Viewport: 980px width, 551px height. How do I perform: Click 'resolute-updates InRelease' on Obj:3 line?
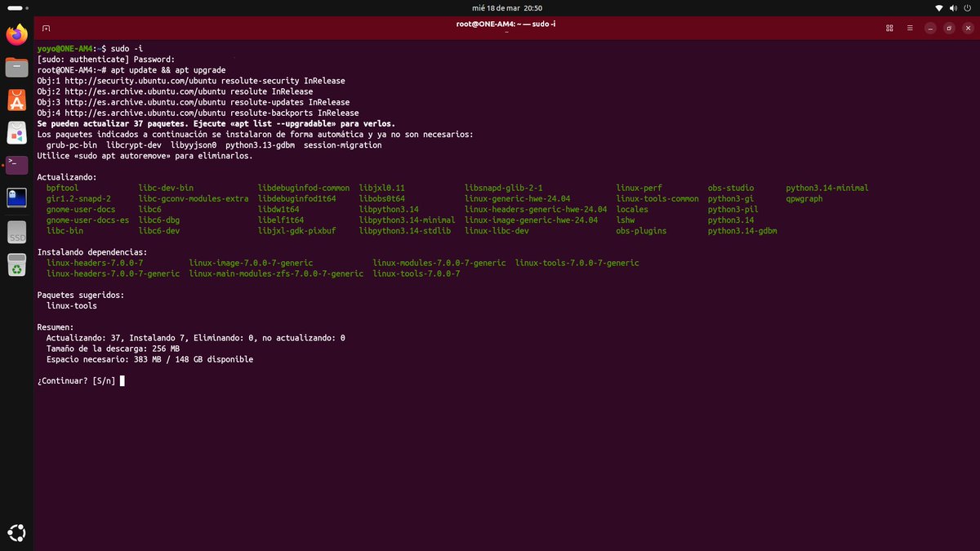pyautogui.click(x=290, y=102)
